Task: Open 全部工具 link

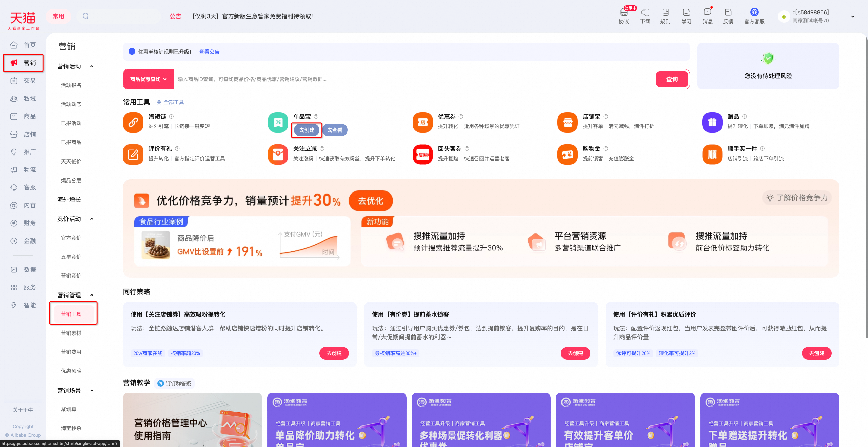Action: tap(170, 102)
